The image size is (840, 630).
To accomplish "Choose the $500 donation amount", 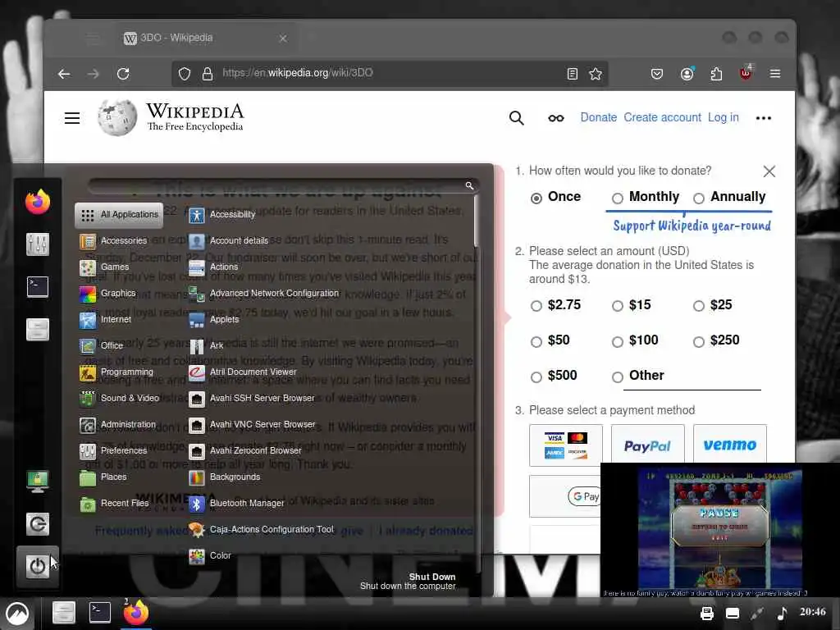I will 536,377.
